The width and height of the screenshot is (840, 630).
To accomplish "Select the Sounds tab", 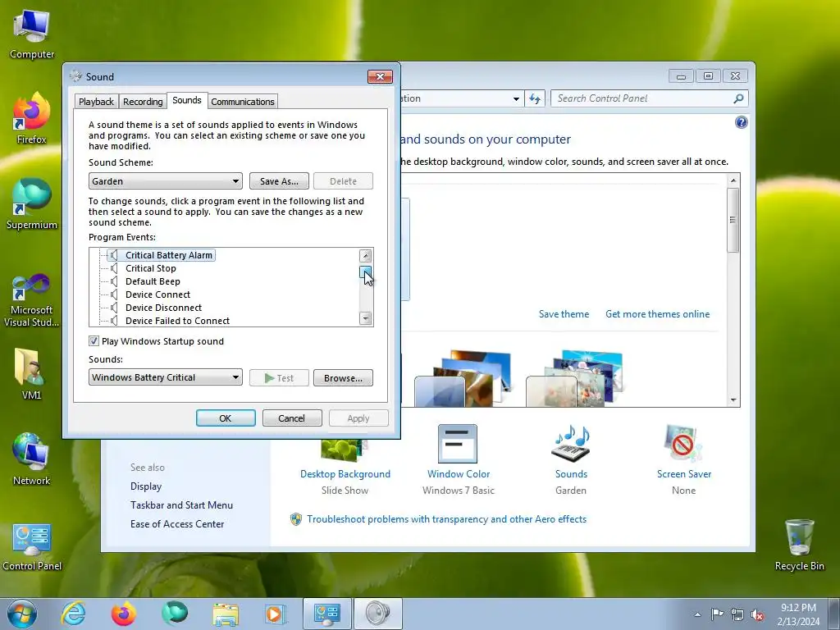I will point(187,100).
